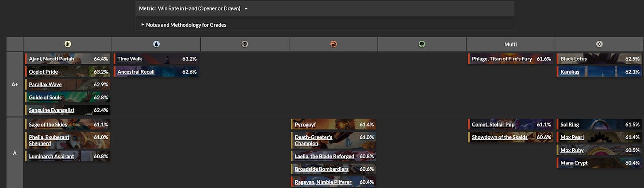Image resolution: width=644 pixels, height=188 pixels.
Task: Click the A+ grade row label
Action: click(15, 84)
